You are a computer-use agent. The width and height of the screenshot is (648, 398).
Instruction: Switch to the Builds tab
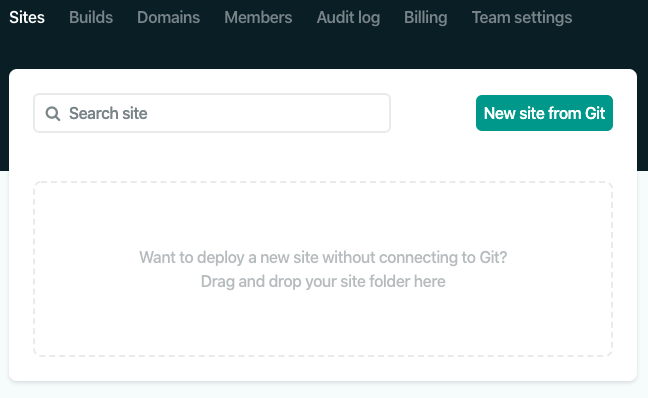91,17
